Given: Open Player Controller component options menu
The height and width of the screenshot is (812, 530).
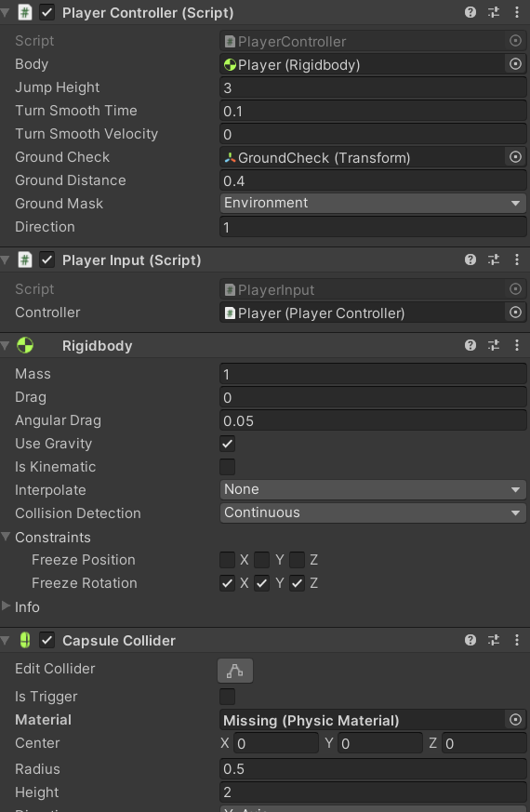Looking at the screenshot, I should [x=517, y=12].
